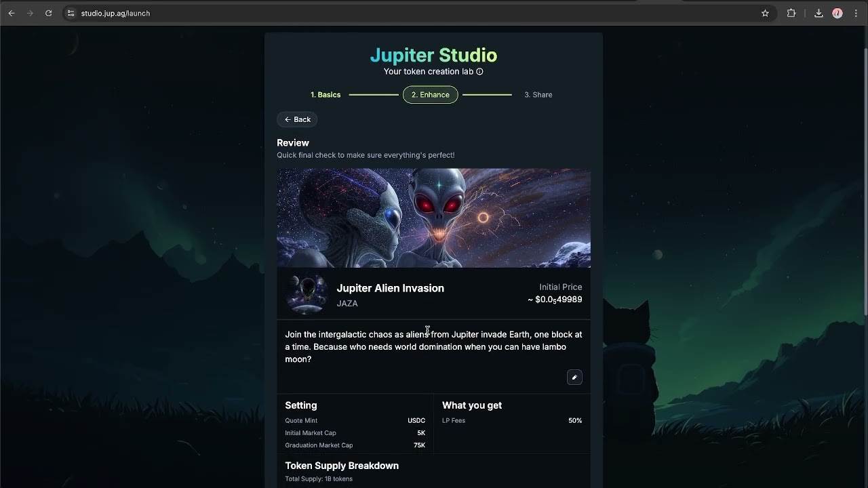Image resolution: width=868 pixels, height=488 pixels.
Task: Open the browser extensions puzzle icon
Action: pos(791,13)
